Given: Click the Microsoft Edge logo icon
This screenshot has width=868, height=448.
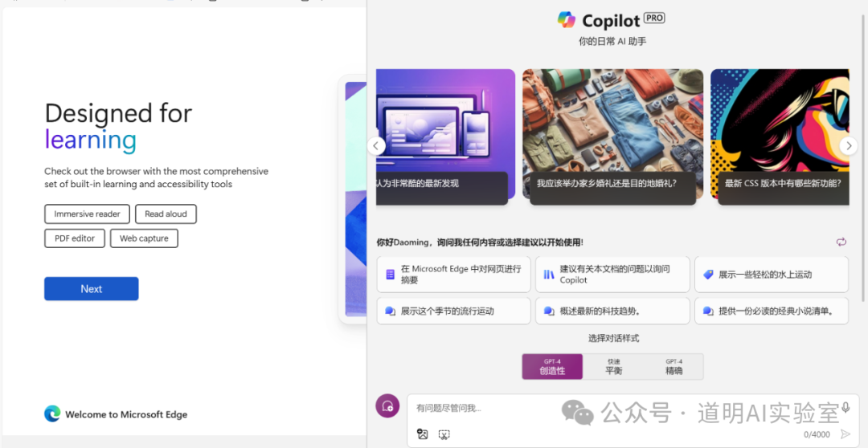Looking at the screenshot, I should pos(52,413).
